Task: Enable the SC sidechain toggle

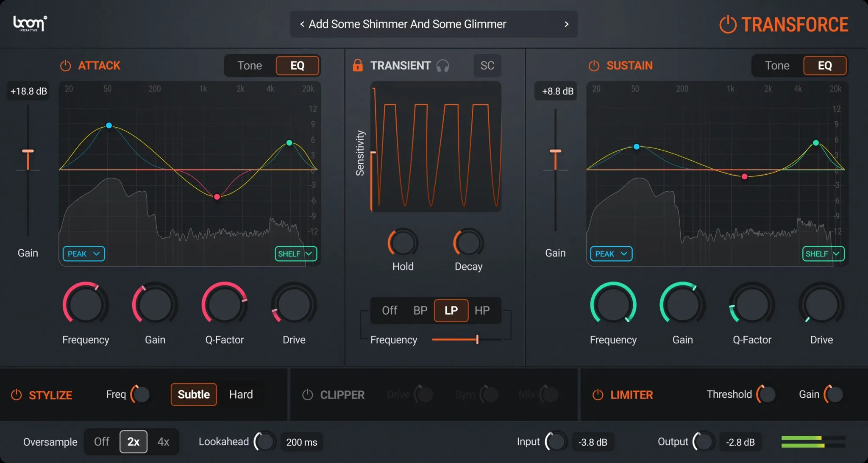Action: [x=487, y=66]
